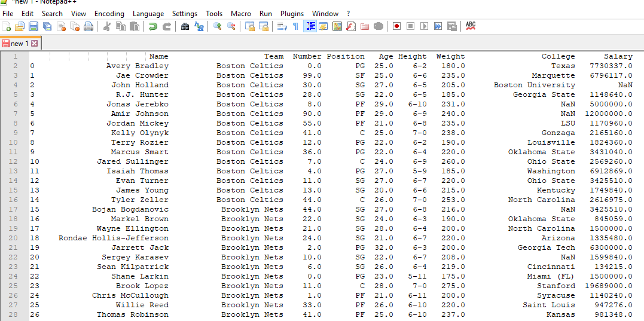Click the Paste clipboard icon
Screen dimensions: 644x321
(135, 27)
